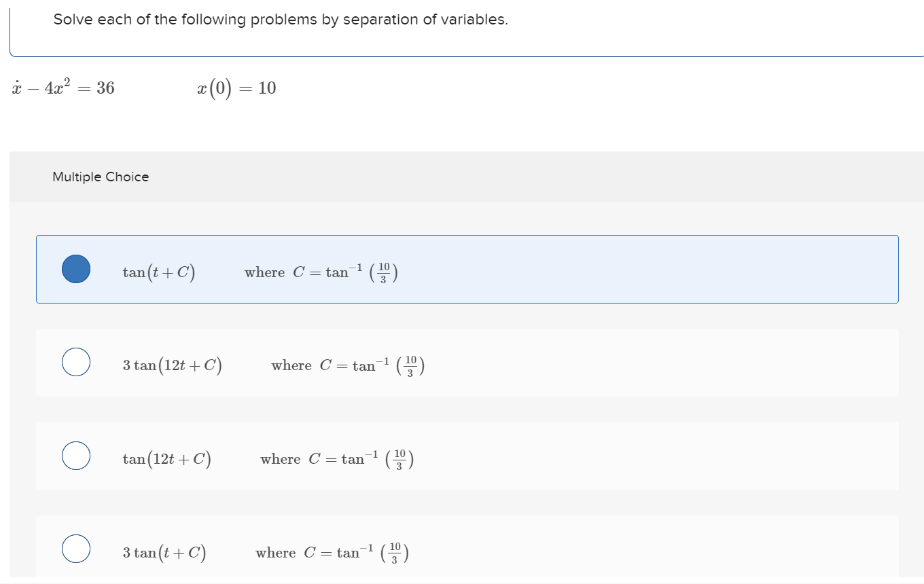Click the second answer choice row
Image resolution: width=924 pixels, height=584 pixels.
[467, 362]
